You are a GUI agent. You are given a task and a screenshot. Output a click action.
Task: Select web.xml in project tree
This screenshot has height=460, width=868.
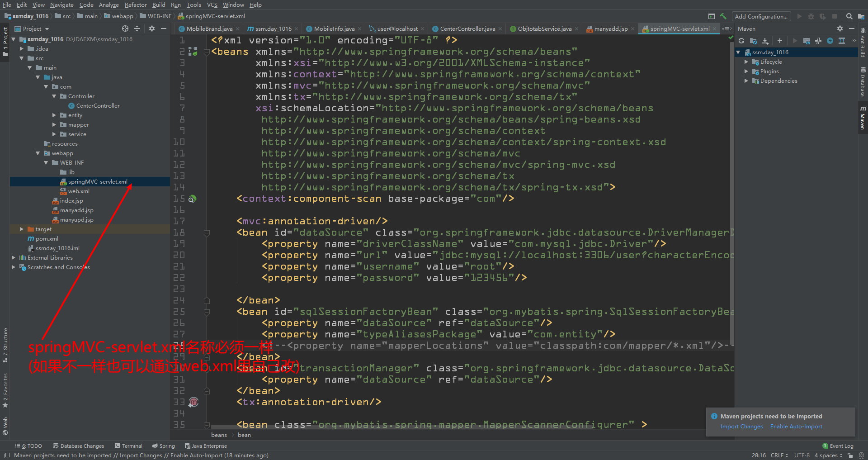pyautogui.click(x=79, y=191)
